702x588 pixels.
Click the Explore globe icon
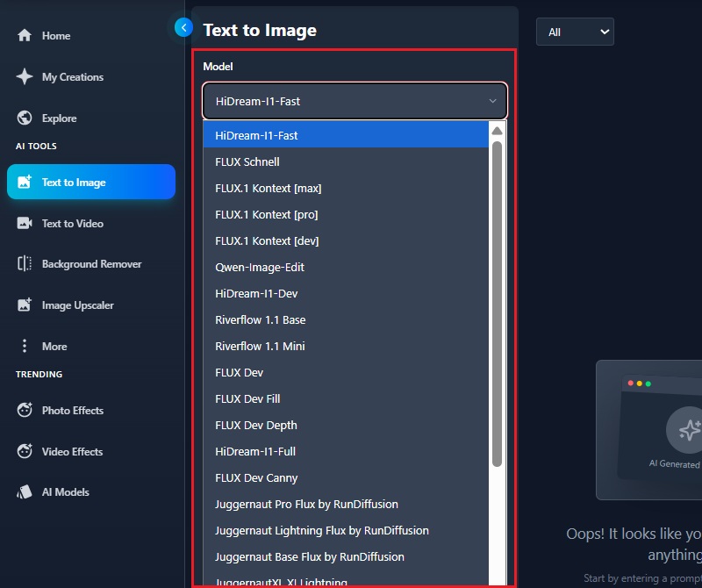[25, 118]
